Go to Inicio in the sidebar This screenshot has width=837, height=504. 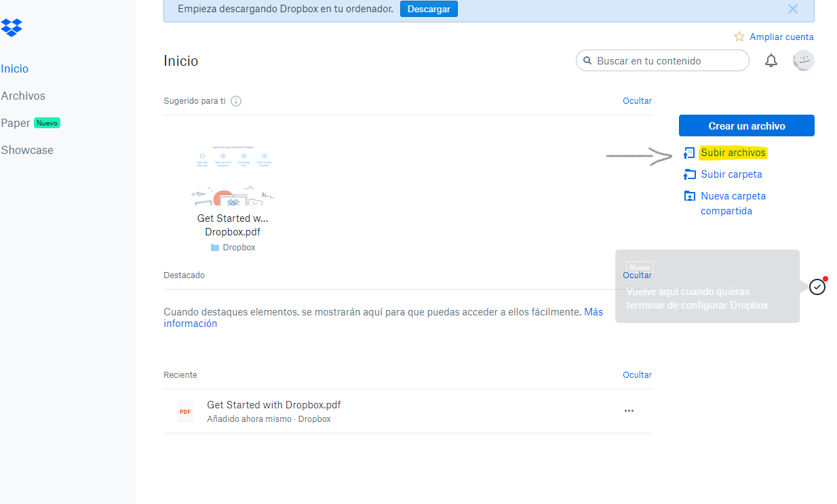pos(14,69)
